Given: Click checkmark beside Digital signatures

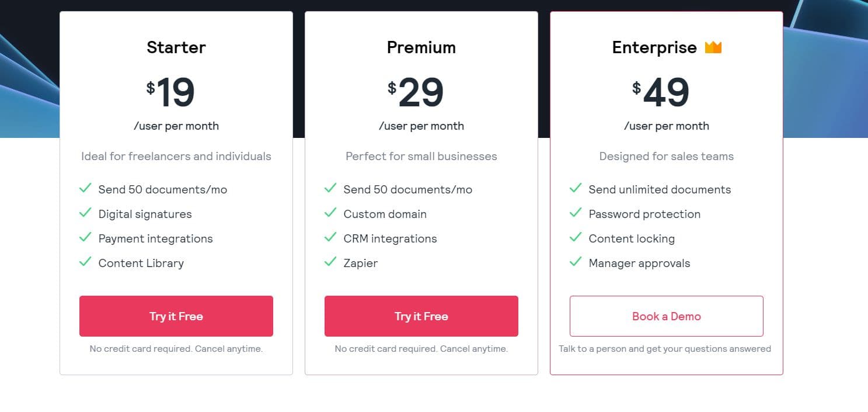Looking at the screenshot, I should 85,213.
